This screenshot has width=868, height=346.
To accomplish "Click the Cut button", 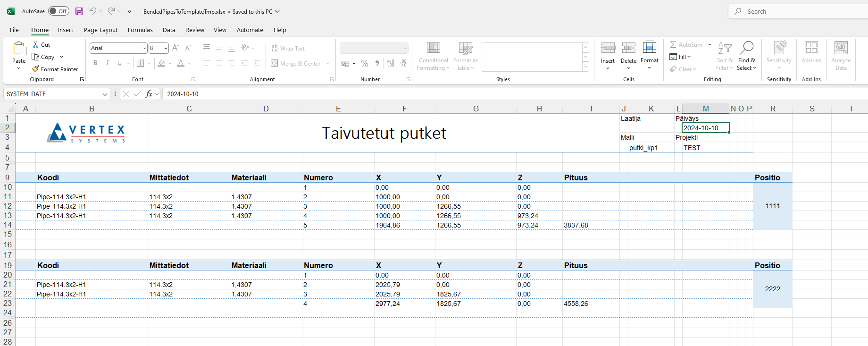I will point(41,44).
